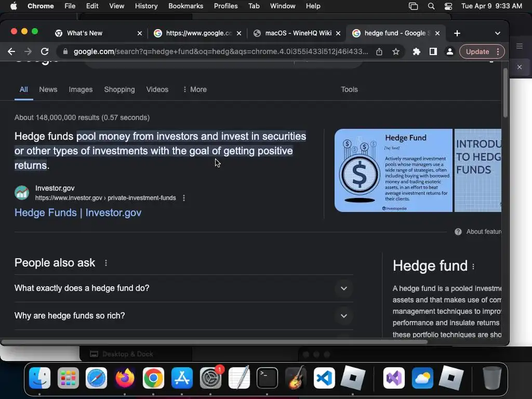Image resolution: width=532 pixels, height=399 pixels.
Task: Launch GarageBand from the Dock
Action: tap(296, 378)
